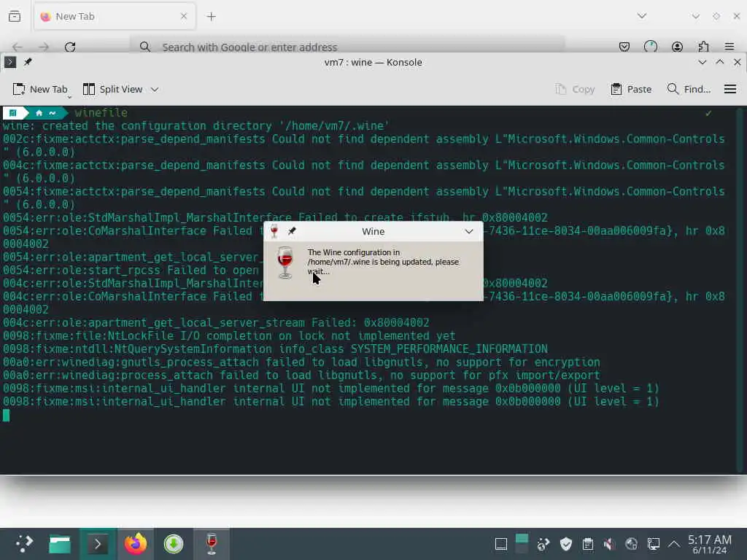Screen dimensions: 747x560
Task: Click the Split View button in Konsole
Action: pyautogui.click(x=113, y=90)
